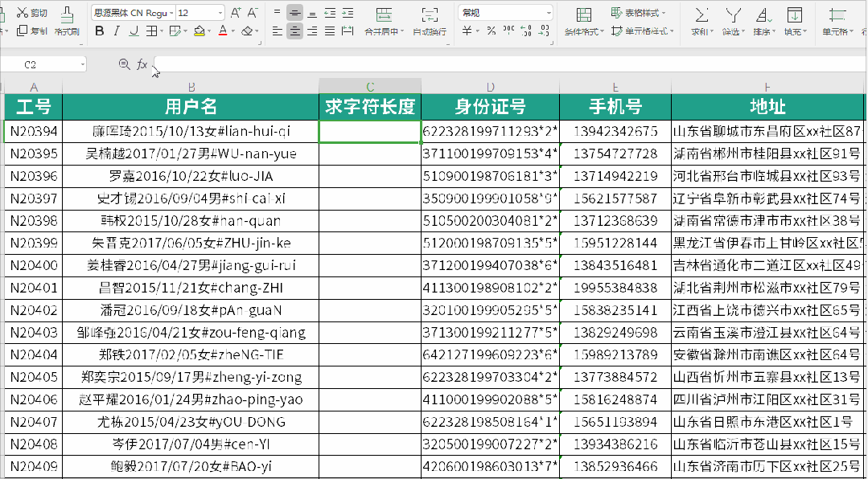The image size is (868, 479).
Task: Align text to the right
Action: pos(312,31)
